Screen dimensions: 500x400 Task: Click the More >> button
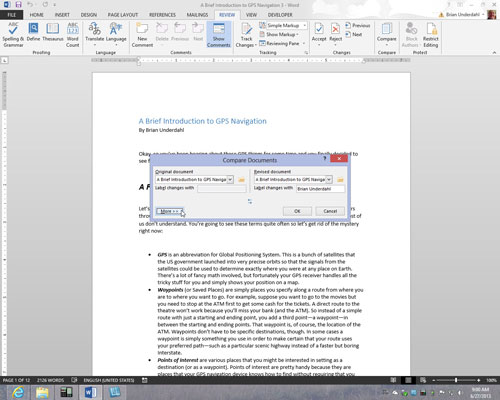click(x=170, y=211)
